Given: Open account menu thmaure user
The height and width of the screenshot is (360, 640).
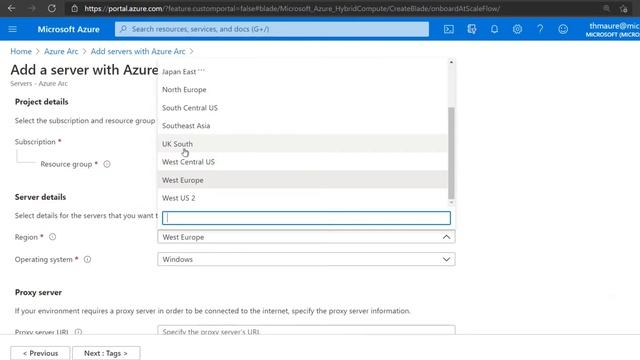Looking at the screenshot, I should tap(612, 29).
